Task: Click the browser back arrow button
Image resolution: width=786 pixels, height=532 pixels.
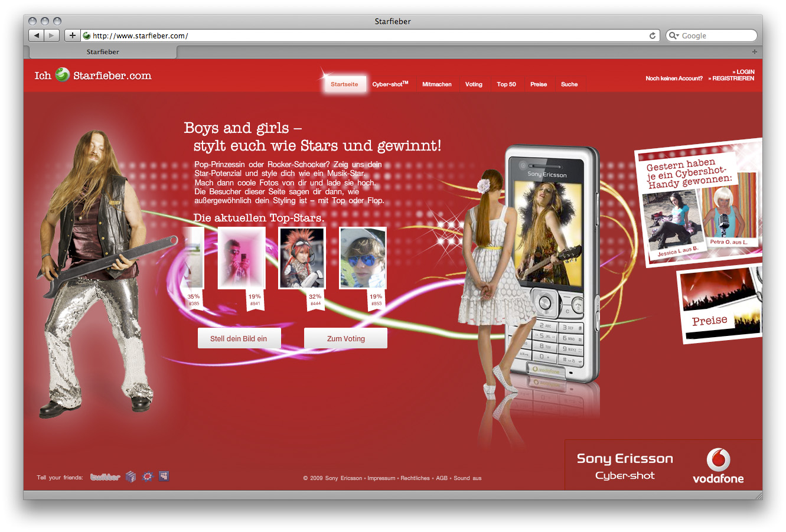Action: coord(37,35)
